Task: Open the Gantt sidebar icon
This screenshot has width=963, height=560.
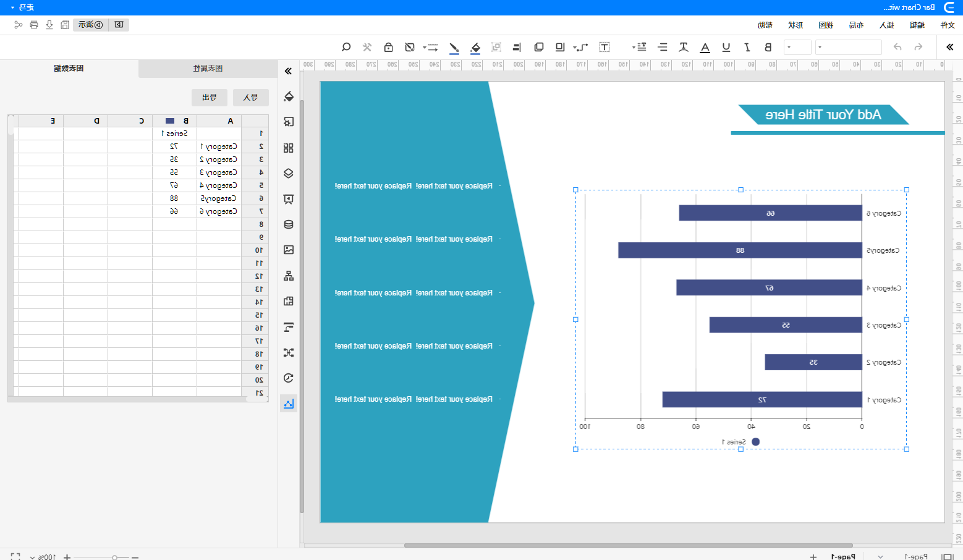Action: tap(289, 327)
